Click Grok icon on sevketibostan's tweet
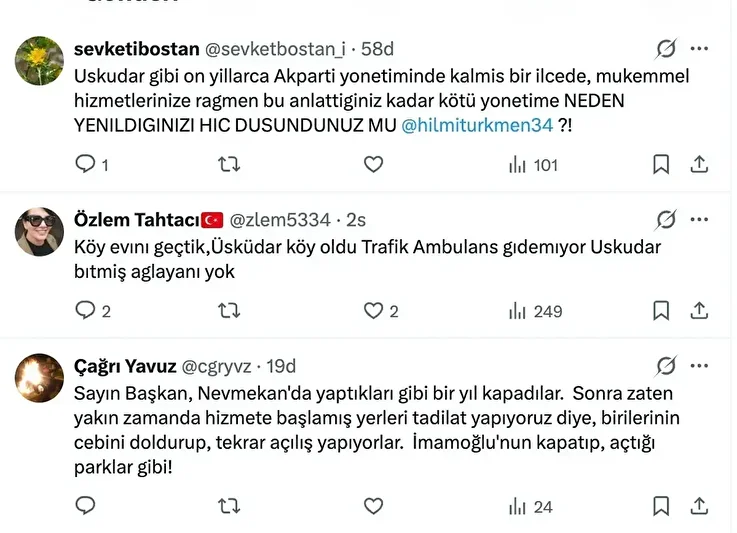The height and width of the screenshot is (533, 737). tap(666, 48)
